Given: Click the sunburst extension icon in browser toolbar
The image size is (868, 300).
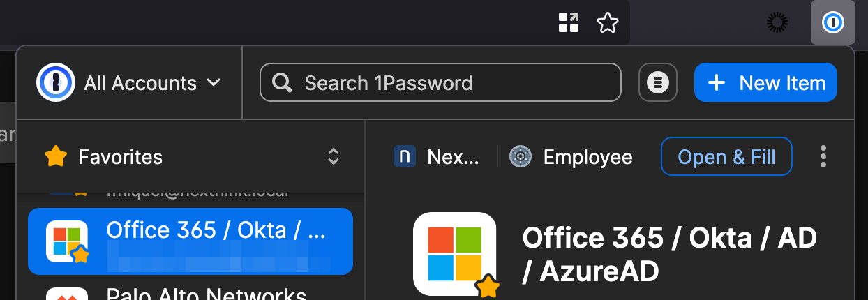Looking at the screenshot, I should pyautogui.click(x=777, y=23).
